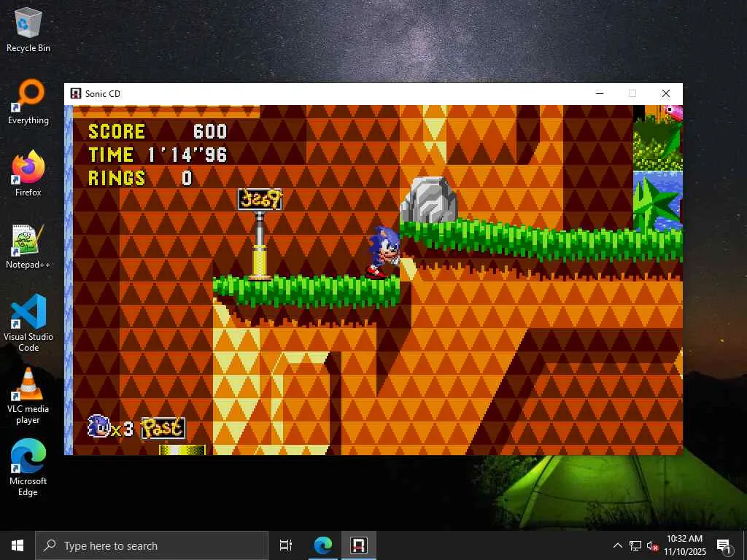Viewport: 747px width, 560px height.
Task: Switch to Edge in the taskbar
Action: (323, 545)
